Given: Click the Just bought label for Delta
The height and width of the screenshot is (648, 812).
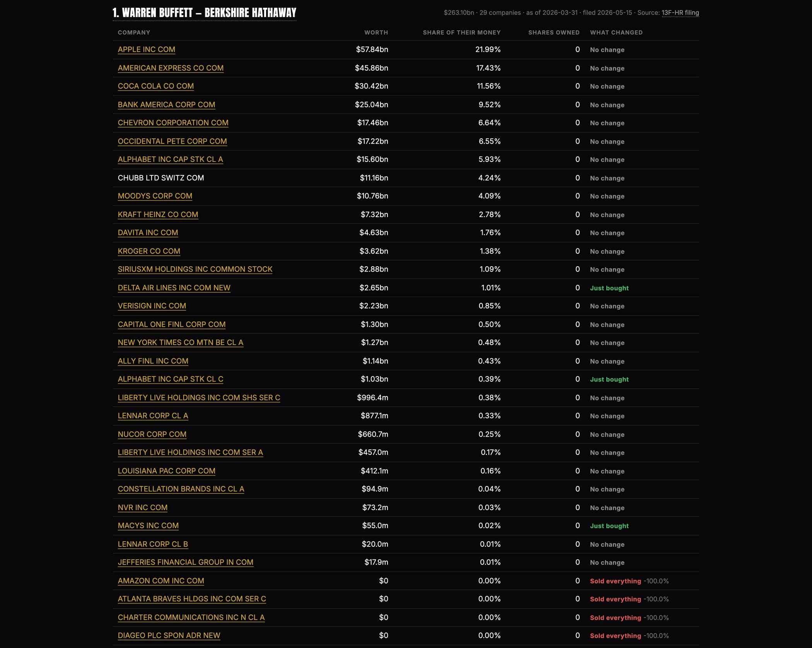Looking at the screenshot, I should coord(609,288).
